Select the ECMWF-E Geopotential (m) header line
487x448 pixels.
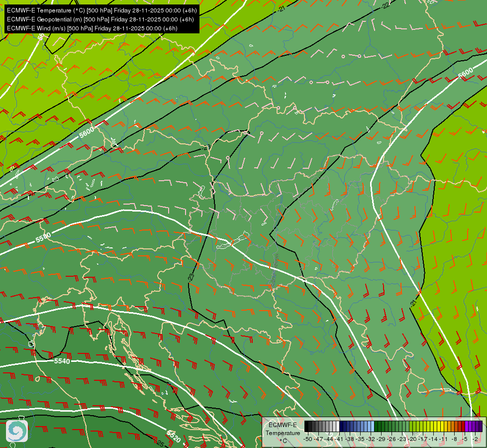[100, 19]
